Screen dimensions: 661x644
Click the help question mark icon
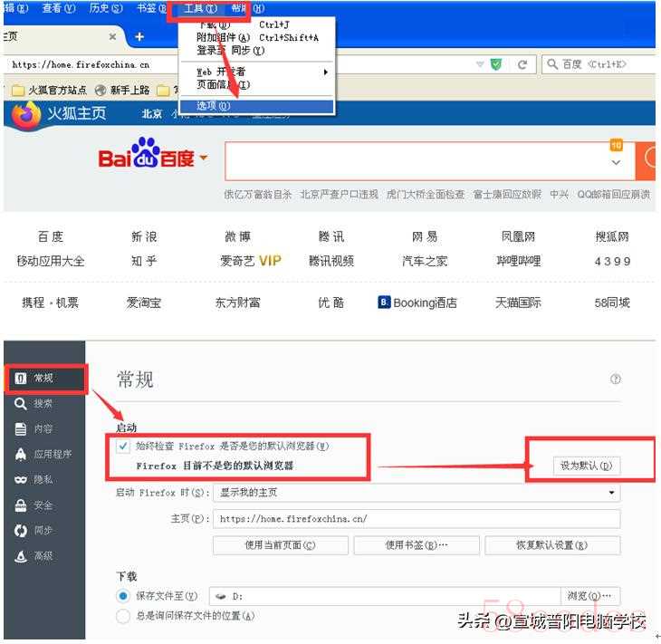(x=616, y=380)
